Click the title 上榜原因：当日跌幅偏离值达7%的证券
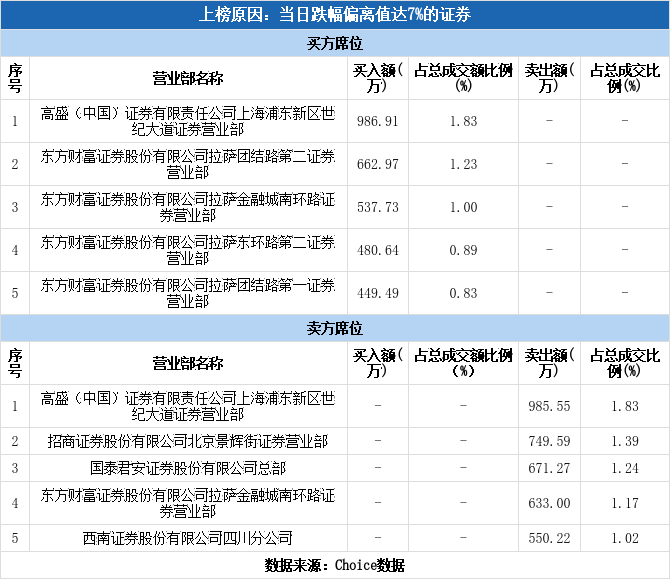This screenshot has width=670, height=579. (x=335, y=15)
